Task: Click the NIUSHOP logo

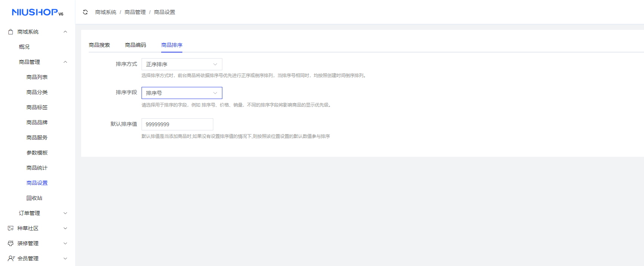Action: click(x=37, y=12)
